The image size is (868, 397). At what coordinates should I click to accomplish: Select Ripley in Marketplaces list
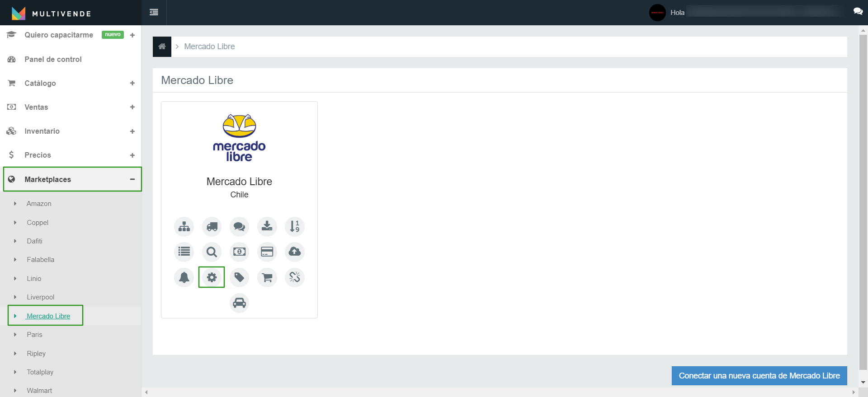[x=36, y=354]
